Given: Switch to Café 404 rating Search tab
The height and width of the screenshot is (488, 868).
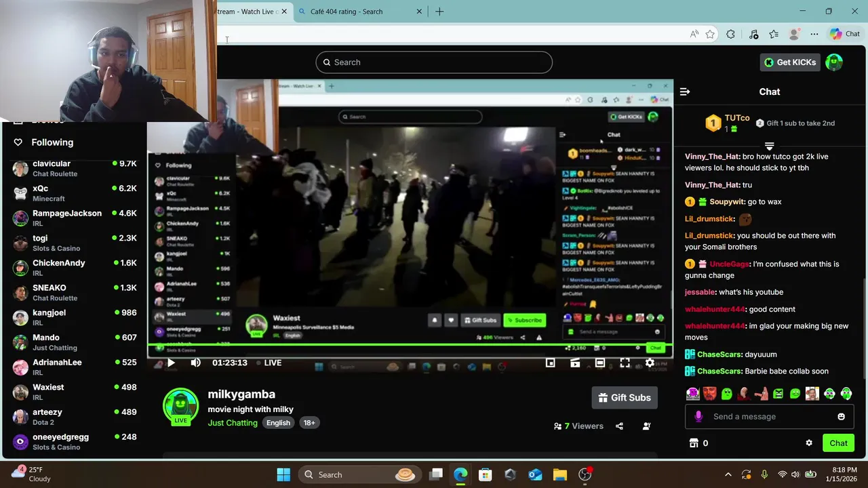Looking at the screenshot, I should (x=360, y=12).
